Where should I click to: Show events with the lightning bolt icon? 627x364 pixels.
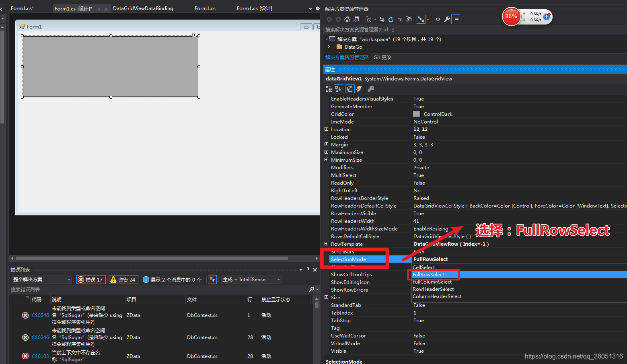point(359,89)
